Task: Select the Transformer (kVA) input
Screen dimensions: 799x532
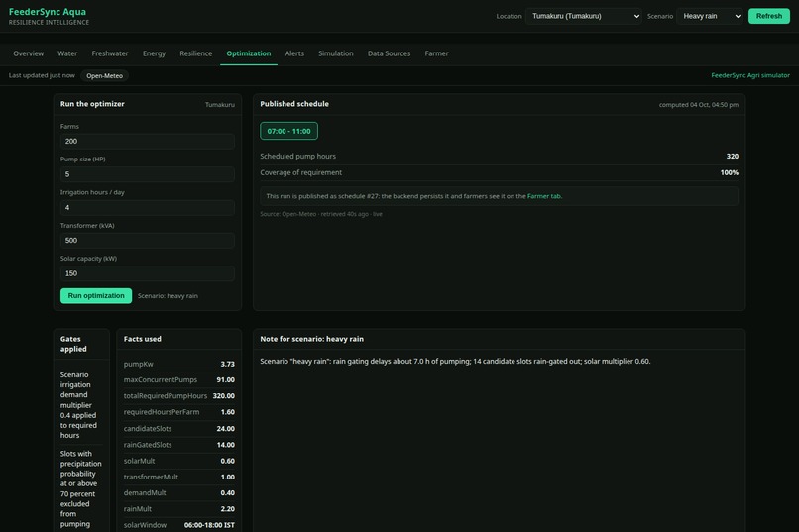Action: click(x=148, y=241)
